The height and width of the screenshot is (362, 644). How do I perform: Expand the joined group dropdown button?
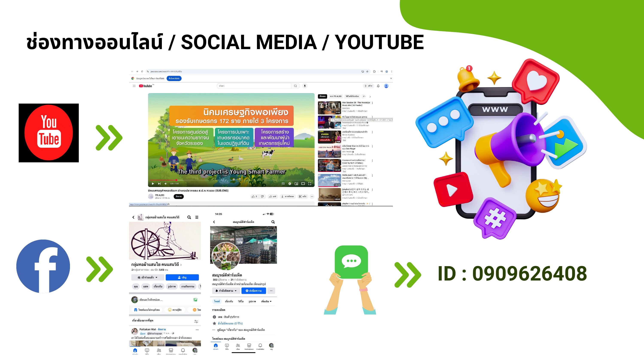147,277
